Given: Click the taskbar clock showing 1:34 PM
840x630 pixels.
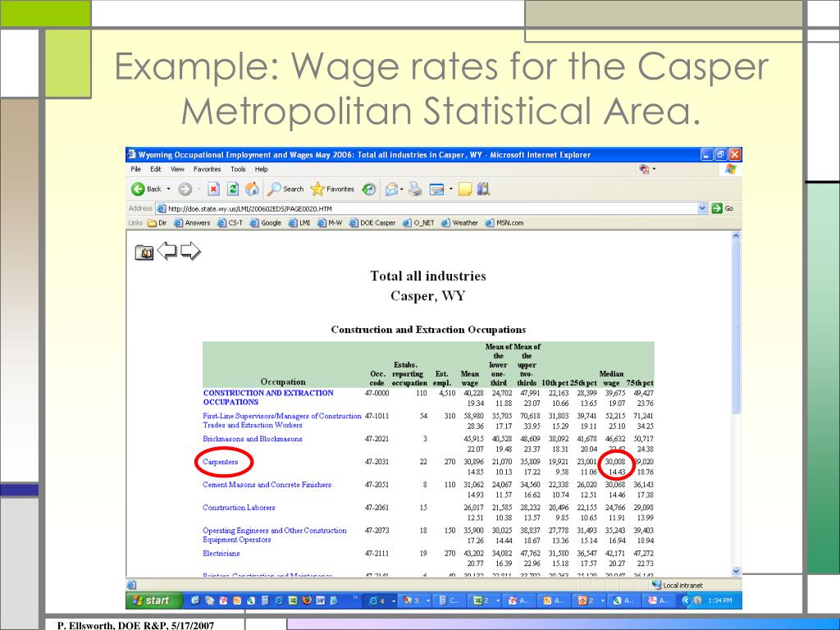Looking at the screenshot, I should [720, 600].
